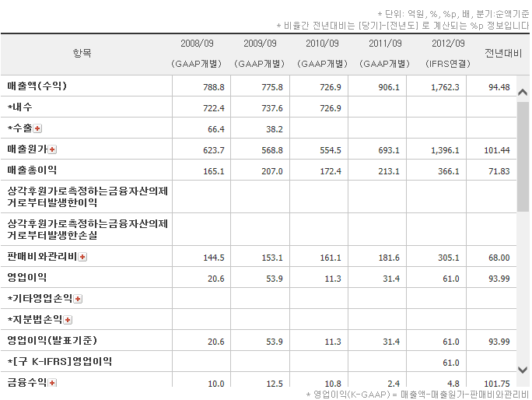Click the 181.6 SG&A value
This screenshot has width=532, height=400.
click(x=389, y=258)
